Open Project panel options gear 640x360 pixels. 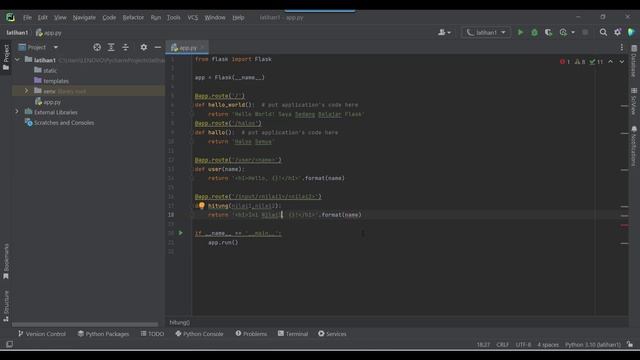[143, 47]
